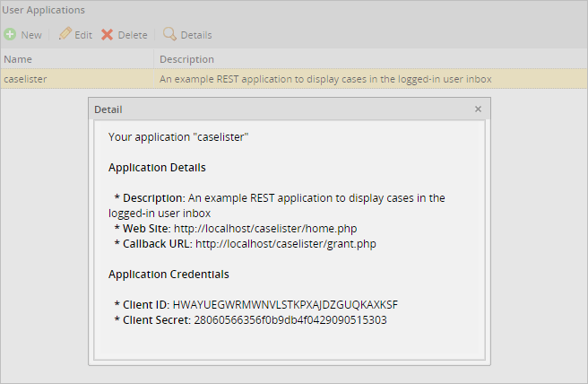Click the caselister row description text

pos(324,79)
